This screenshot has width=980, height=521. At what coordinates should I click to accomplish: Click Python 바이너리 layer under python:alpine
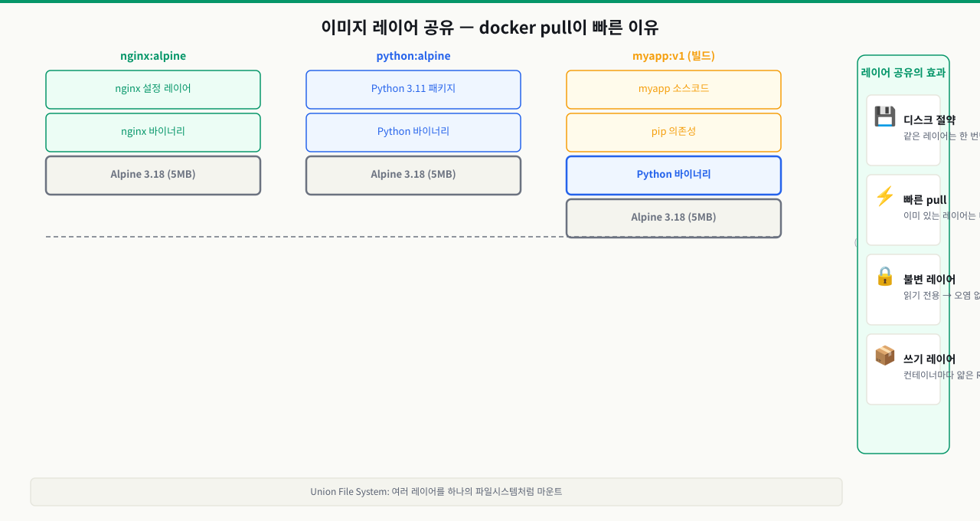[x=413, y=133]
